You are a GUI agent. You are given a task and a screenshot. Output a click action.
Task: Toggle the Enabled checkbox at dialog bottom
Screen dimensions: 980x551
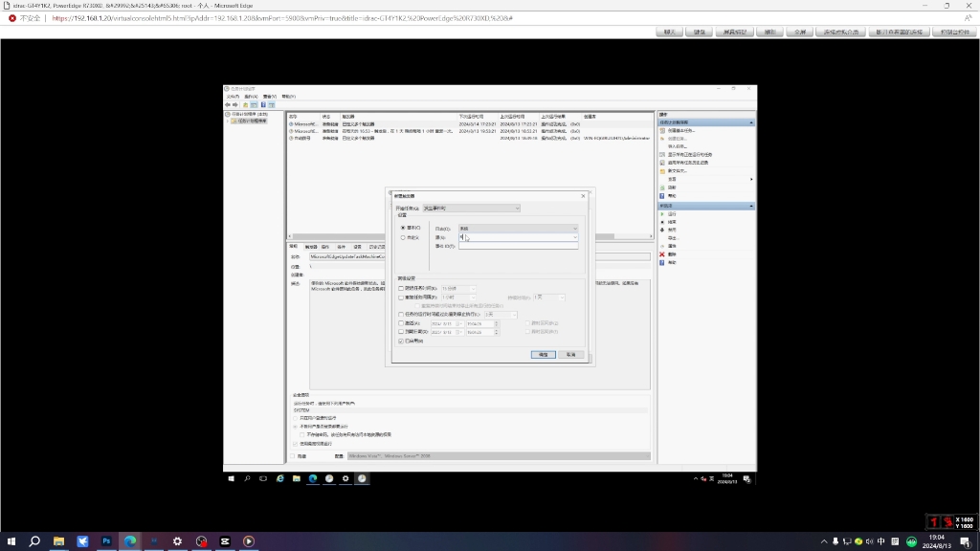(x=401, y=342)
